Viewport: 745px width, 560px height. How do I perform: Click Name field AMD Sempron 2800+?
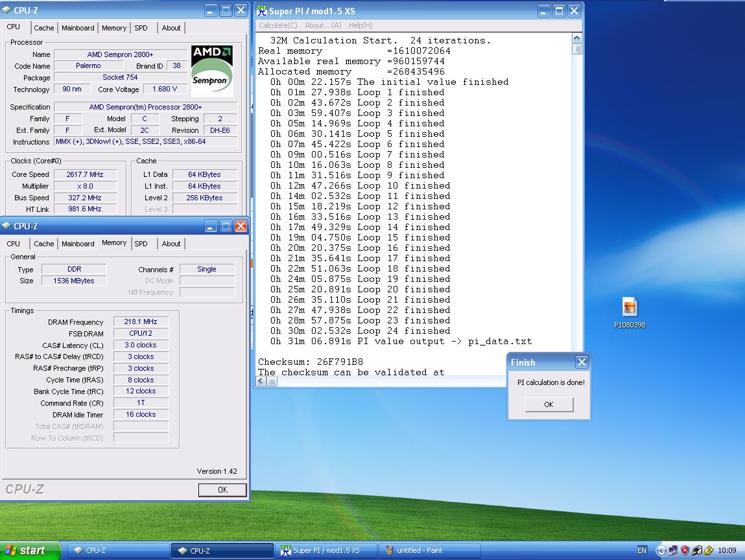tap(120, 54)
